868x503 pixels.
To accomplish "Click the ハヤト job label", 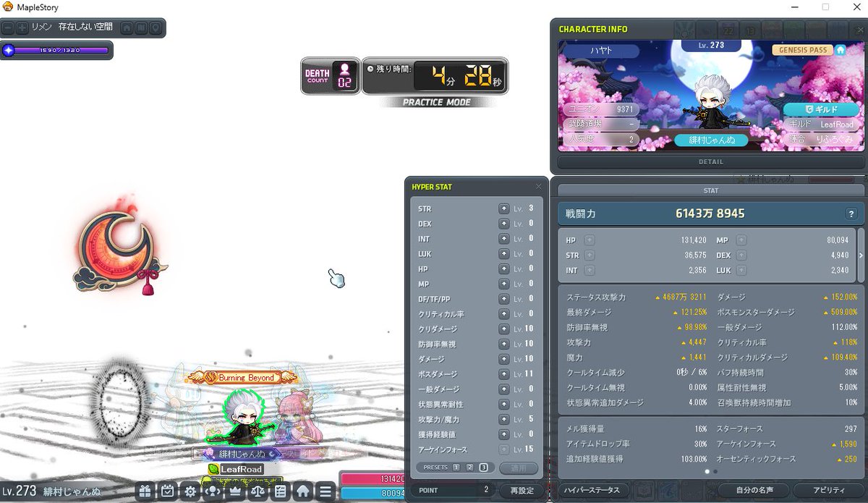I will [x=600, y=51].
